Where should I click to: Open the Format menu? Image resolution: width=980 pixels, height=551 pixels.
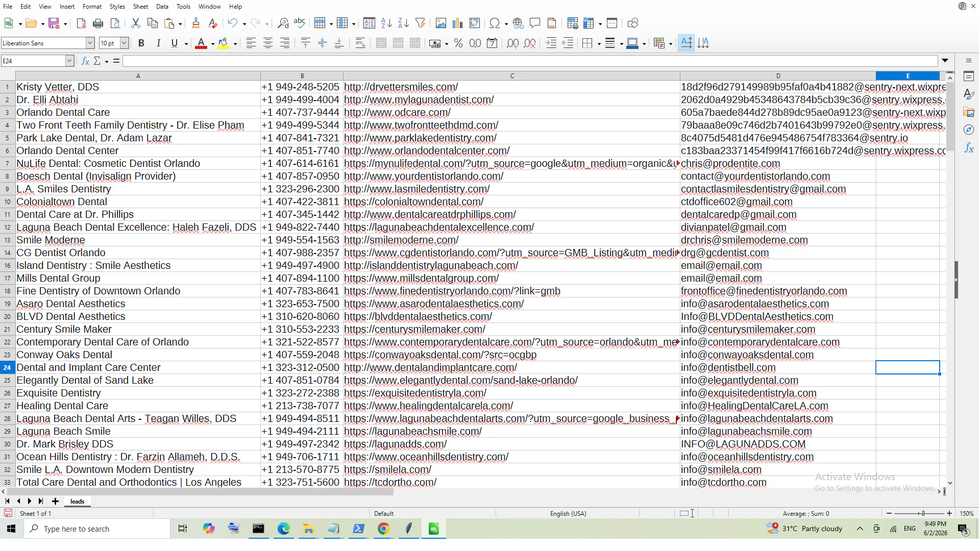pos(92,7)
